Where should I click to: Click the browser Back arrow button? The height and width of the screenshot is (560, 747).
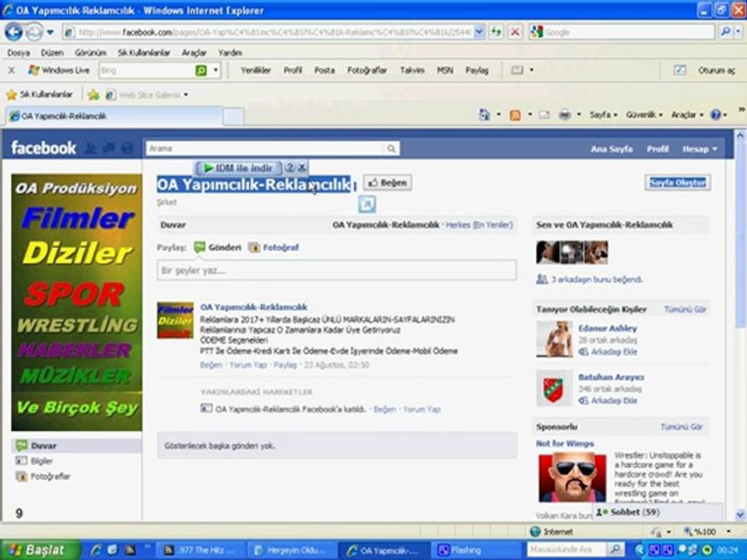click(x=13, y=32)
